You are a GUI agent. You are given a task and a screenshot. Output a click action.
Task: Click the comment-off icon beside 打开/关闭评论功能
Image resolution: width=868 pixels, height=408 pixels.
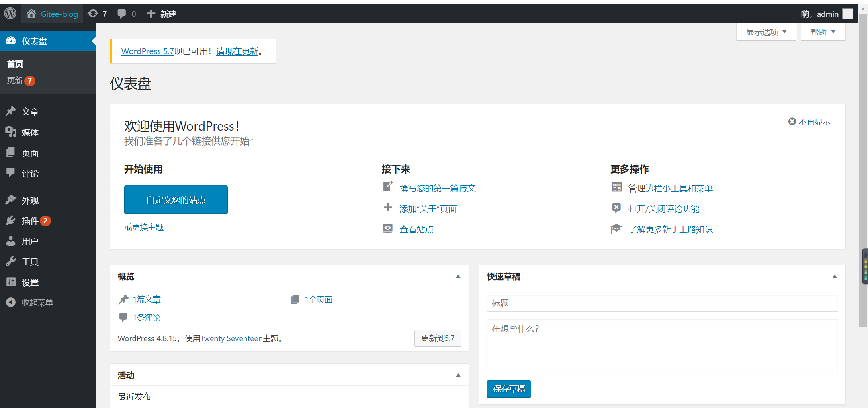point(616,208)
